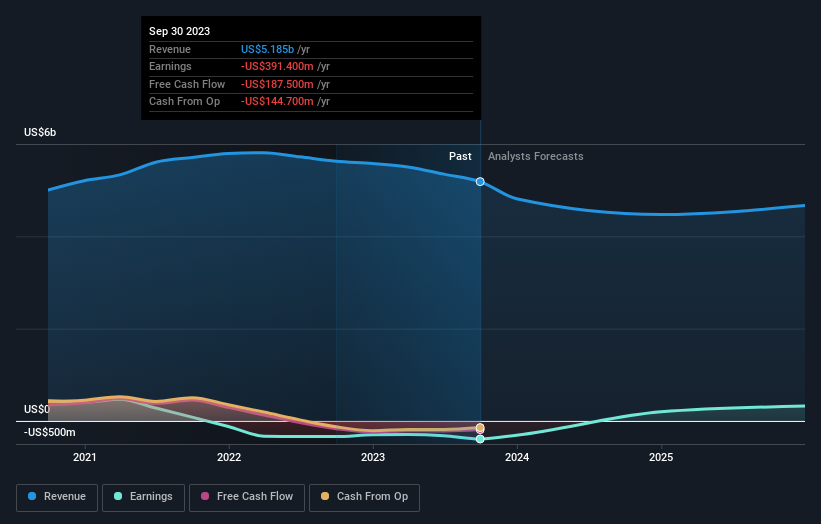The image size is (821, 524).
Task: Click the 2025 x-axis label
Action: pos(661,458)
